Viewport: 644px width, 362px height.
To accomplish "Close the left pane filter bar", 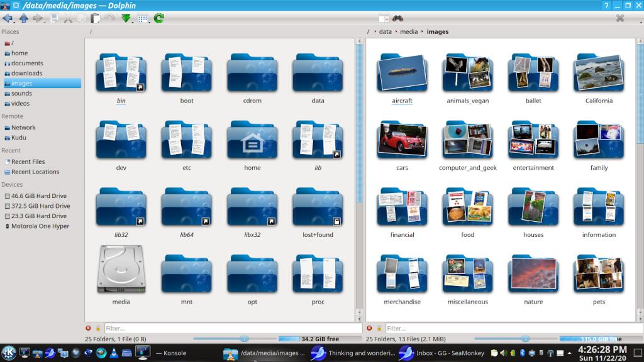I will 88,328.
